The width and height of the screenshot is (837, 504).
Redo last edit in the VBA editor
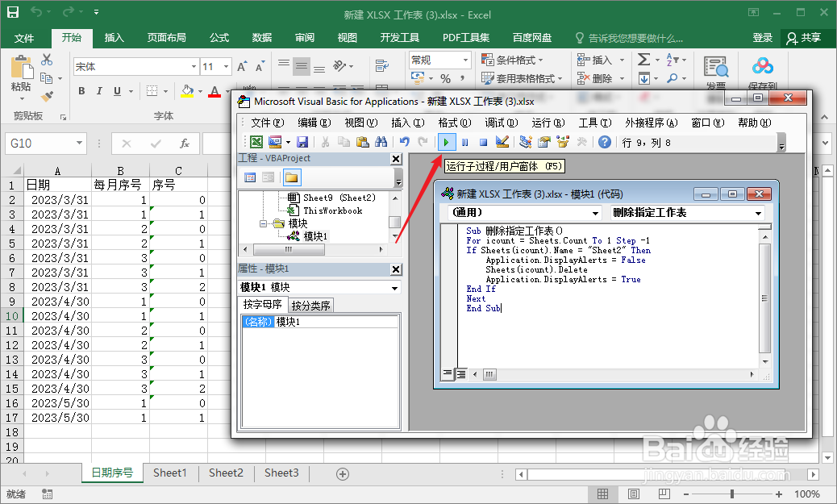click(x=423, y=142)
